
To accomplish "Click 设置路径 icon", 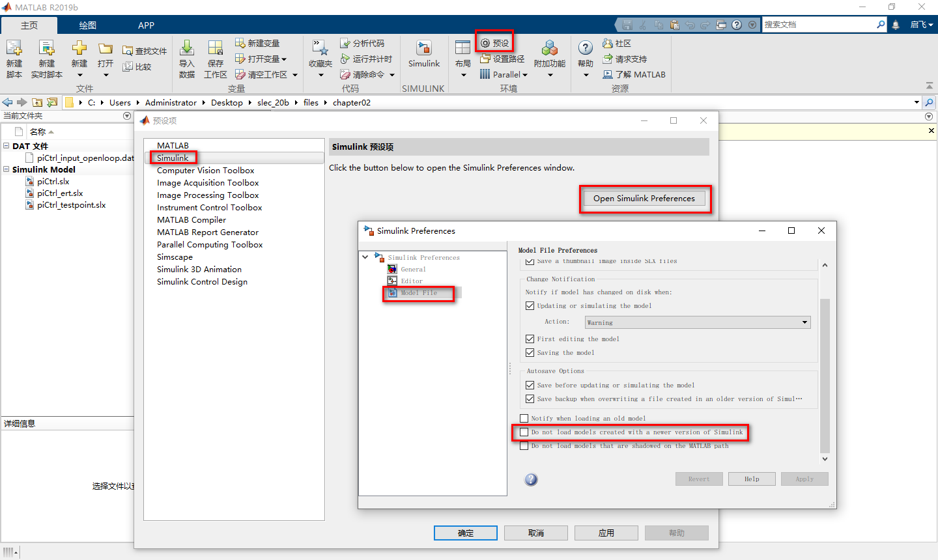I will click(x=485, y=59).
